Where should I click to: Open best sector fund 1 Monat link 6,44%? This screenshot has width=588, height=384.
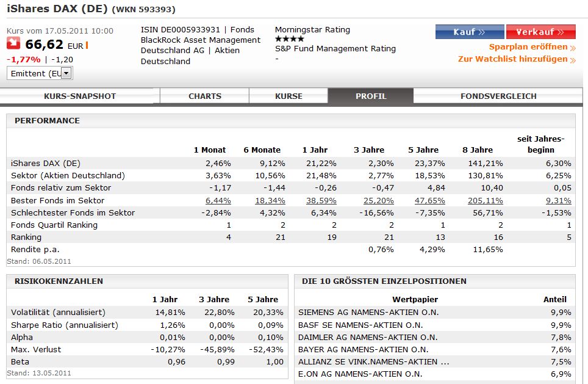(218, 200)
